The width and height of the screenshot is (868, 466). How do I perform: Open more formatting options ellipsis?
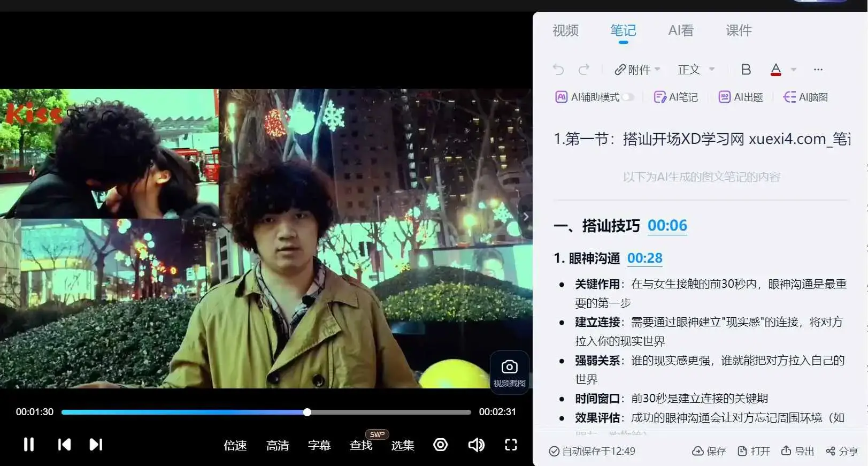click(x=818, y=70)
